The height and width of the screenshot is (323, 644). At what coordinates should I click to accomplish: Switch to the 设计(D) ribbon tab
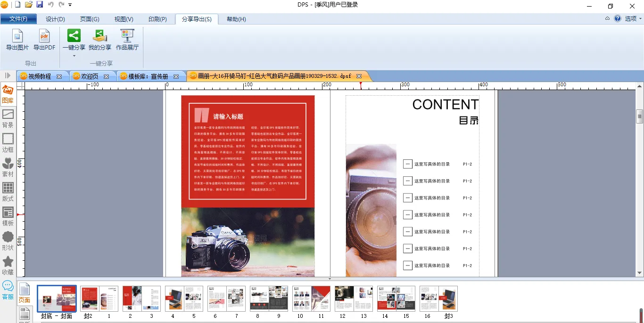pyautogui.click(x=55, y=19)
